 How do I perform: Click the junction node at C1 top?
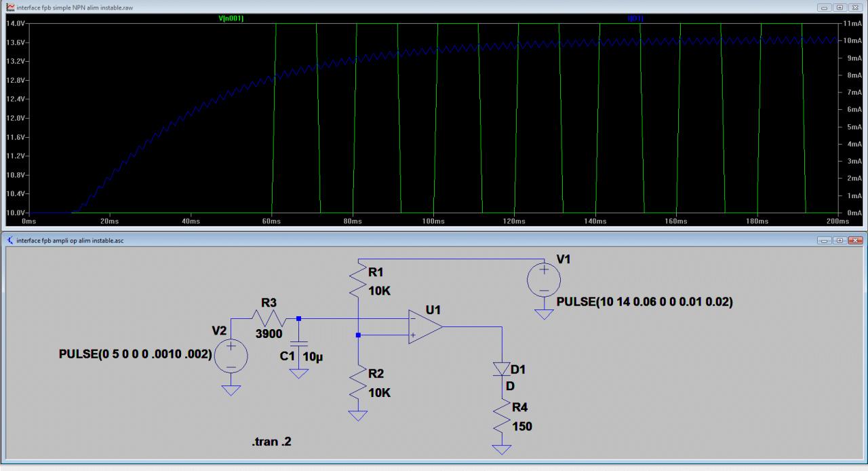(x=298, y=318)
